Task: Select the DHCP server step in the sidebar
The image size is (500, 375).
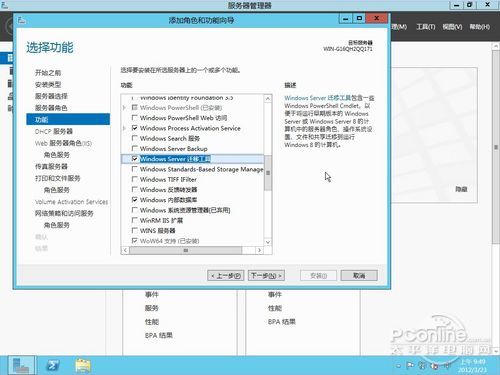Action: coord(54,131)
